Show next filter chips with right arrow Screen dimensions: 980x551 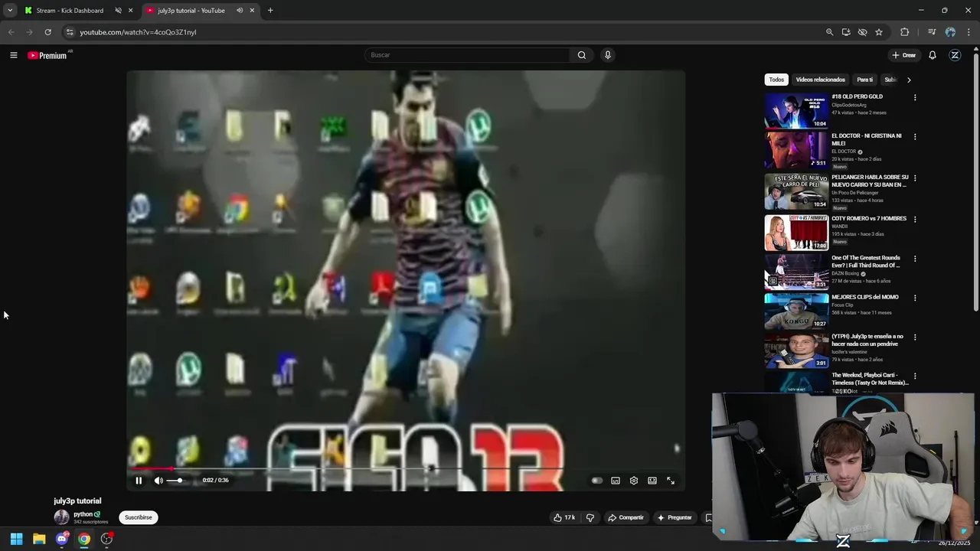pyautogui.click(x=909, y=80)
